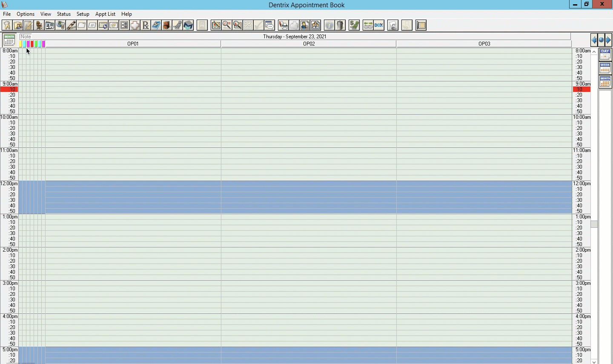Click the Prescriptions Rx toolbar icon
613x364 pixels.
point(146,26)
